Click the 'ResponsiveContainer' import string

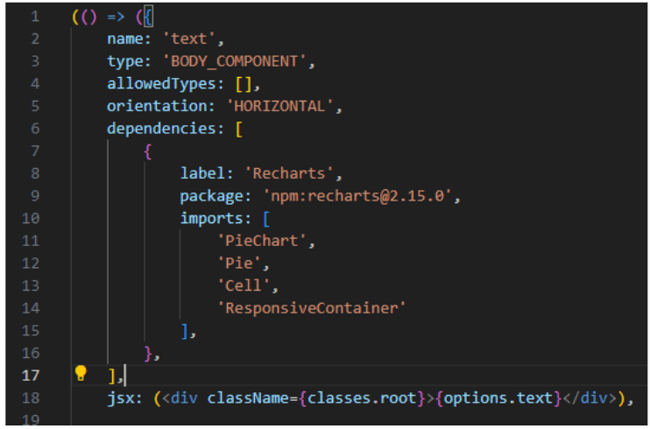click(311, 308)
